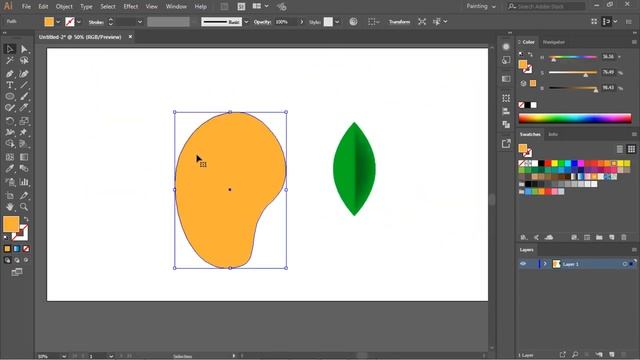Select the Line Segment tool

pos(24,85)
